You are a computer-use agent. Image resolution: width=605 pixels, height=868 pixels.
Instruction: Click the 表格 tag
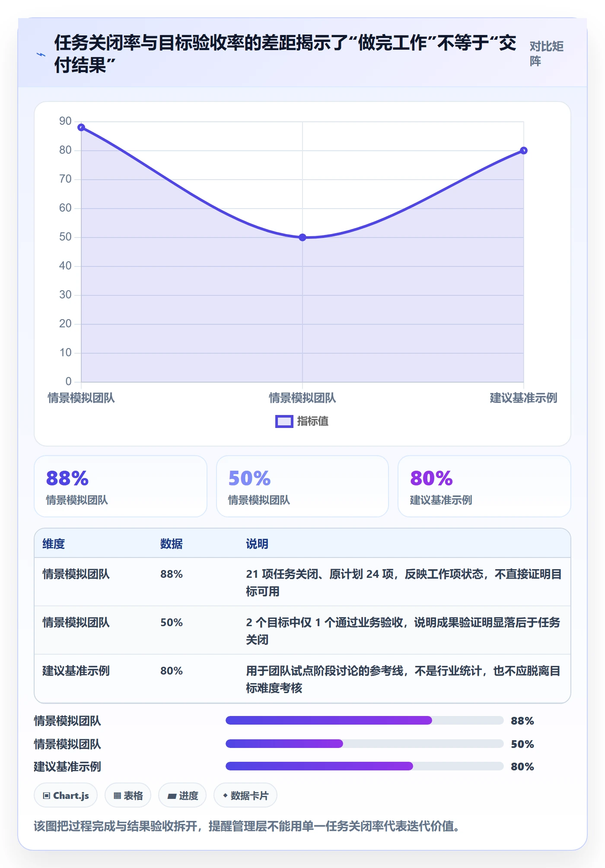[x=128, y=795]
